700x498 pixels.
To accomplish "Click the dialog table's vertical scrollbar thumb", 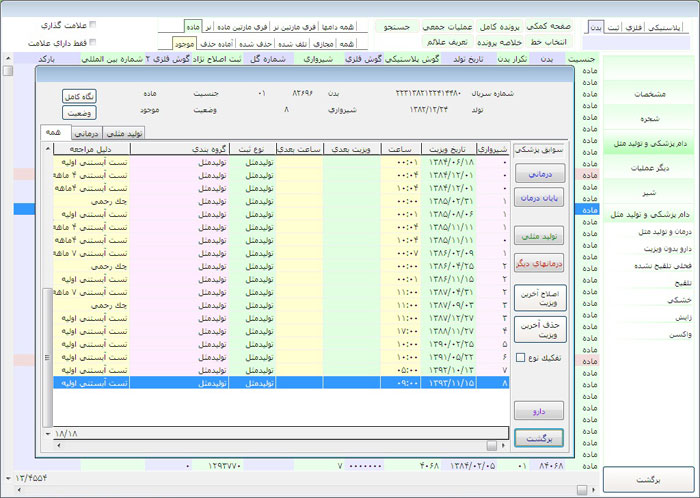I will 47,357.
